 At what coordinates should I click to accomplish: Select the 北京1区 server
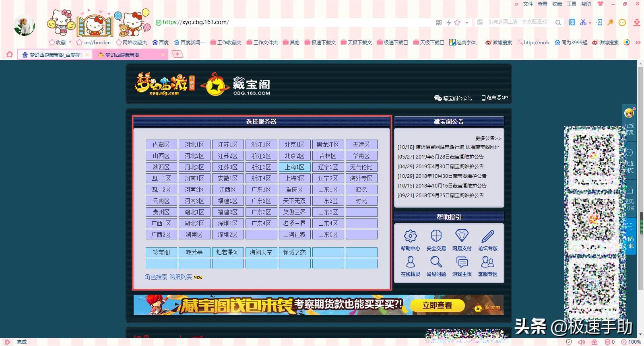(295, 144)
